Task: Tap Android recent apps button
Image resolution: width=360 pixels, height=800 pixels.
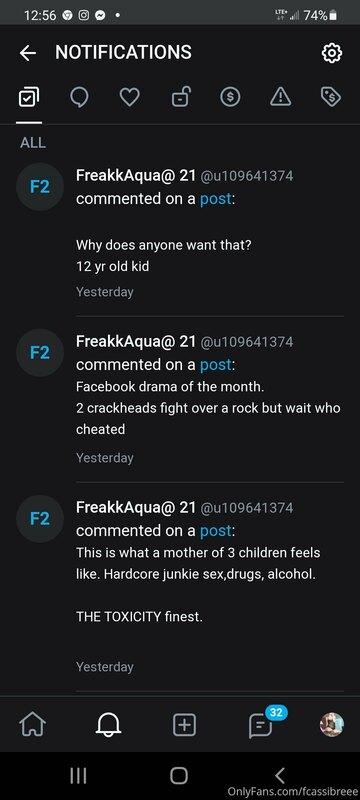Action: (78, 776)
